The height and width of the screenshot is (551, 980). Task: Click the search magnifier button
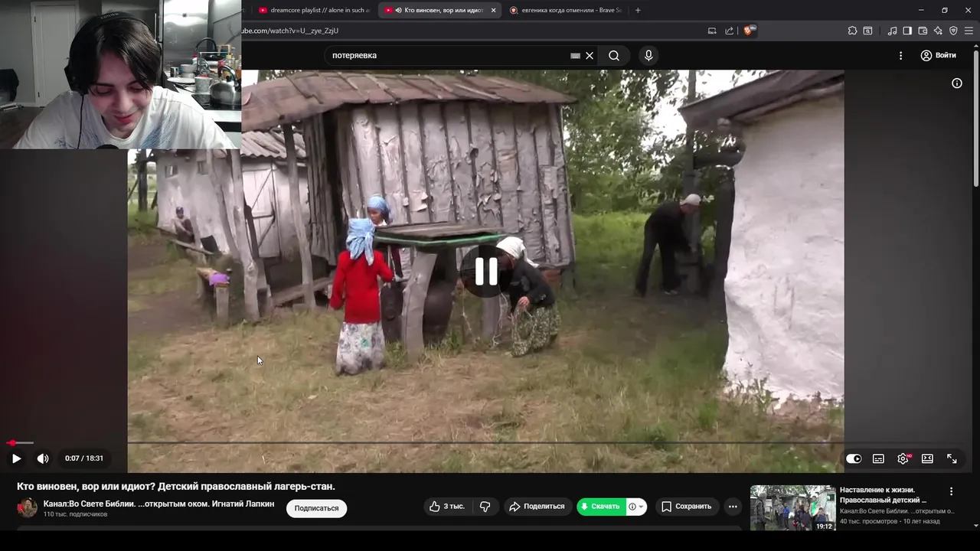(614, 55)
